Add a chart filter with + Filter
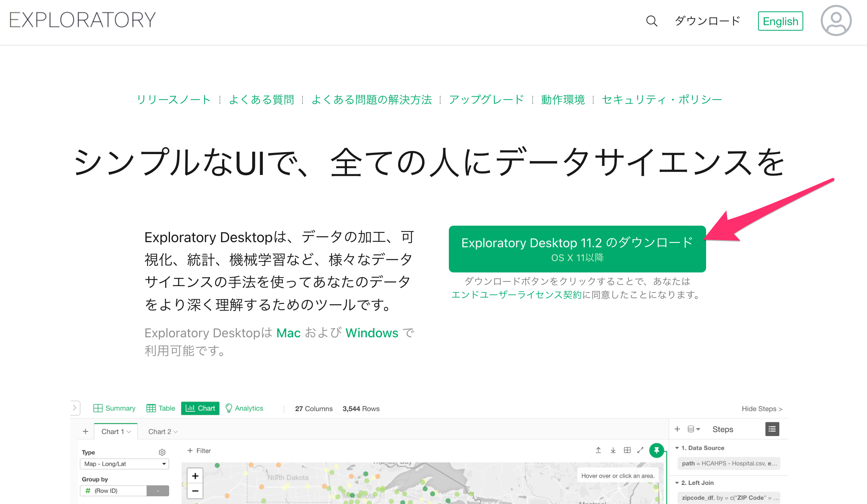The height and width of the screenshot is (504, 867). (x=199, y=451)
